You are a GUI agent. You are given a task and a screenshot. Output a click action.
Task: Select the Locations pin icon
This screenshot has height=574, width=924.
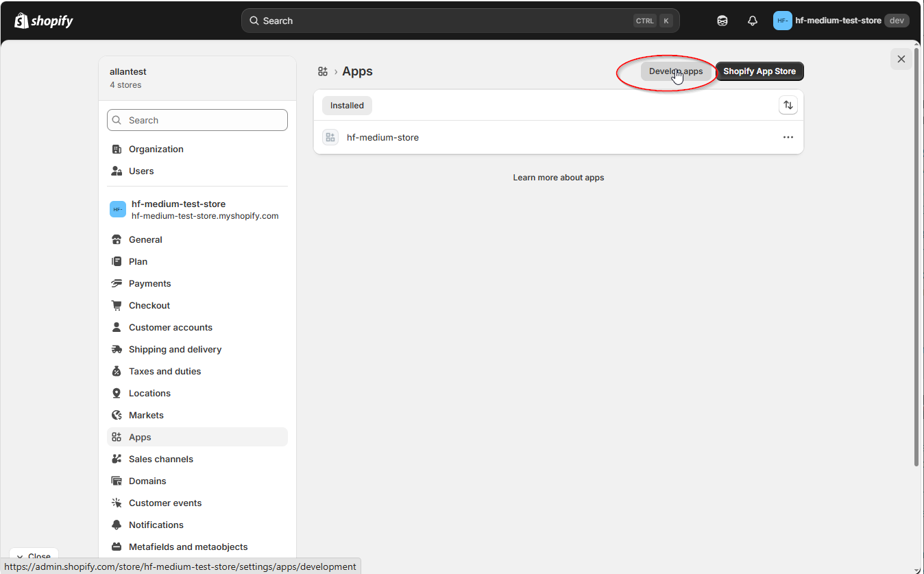pyautogui.click(x=117, y=393)
